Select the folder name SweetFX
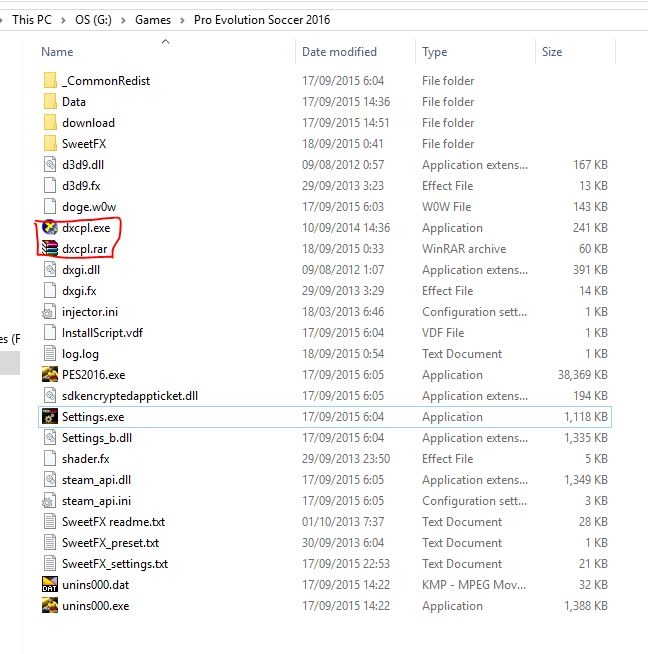The image size is (648, 654). point(84,144)
